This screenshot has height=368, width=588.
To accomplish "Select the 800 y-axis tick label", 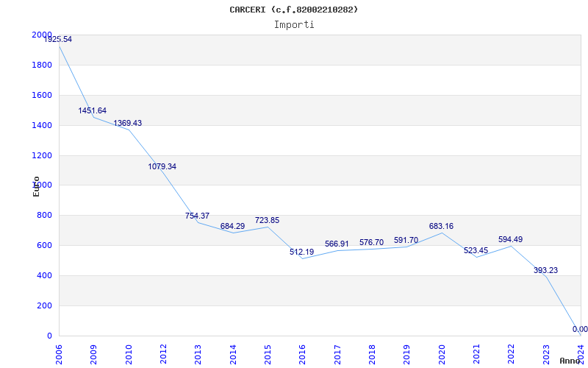I will (x=44, y=216).
